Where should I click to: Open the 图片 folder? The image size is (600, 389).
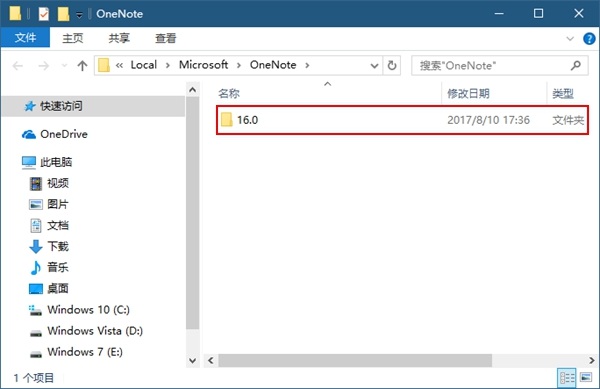58,204
